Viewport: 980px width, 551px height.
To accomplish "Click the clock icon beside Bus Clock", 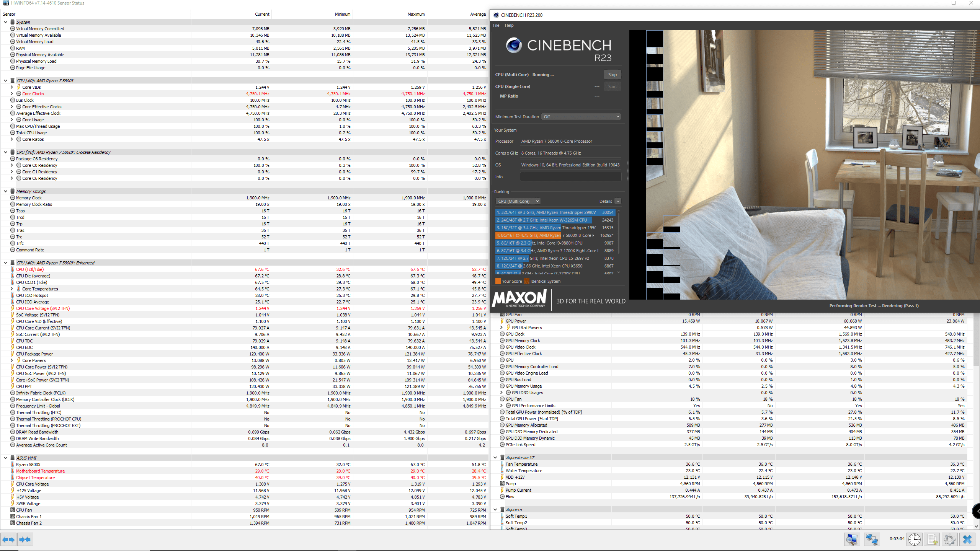I will pyautogui.click(x=13, y=100).
